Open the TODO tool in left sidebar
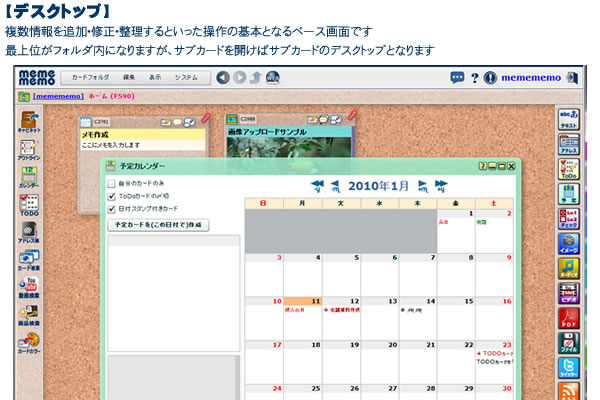This screenshot has width=600, height=400. [28, 206]
